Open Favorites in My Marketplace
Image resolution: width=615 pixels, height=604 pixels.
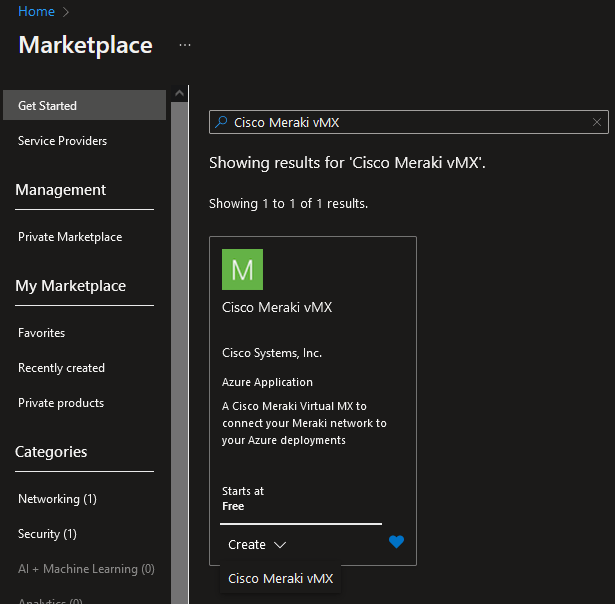click(x=41, y=333)
